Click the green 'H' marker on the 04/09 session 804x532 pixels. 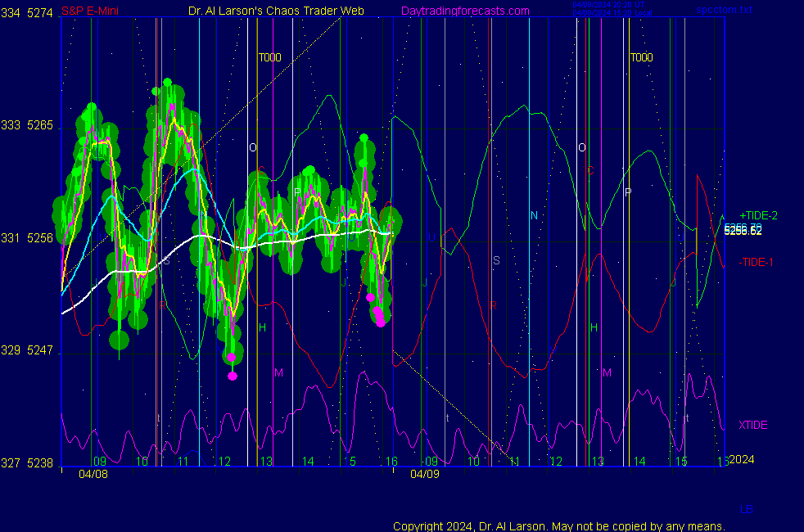tap(594, 327)
